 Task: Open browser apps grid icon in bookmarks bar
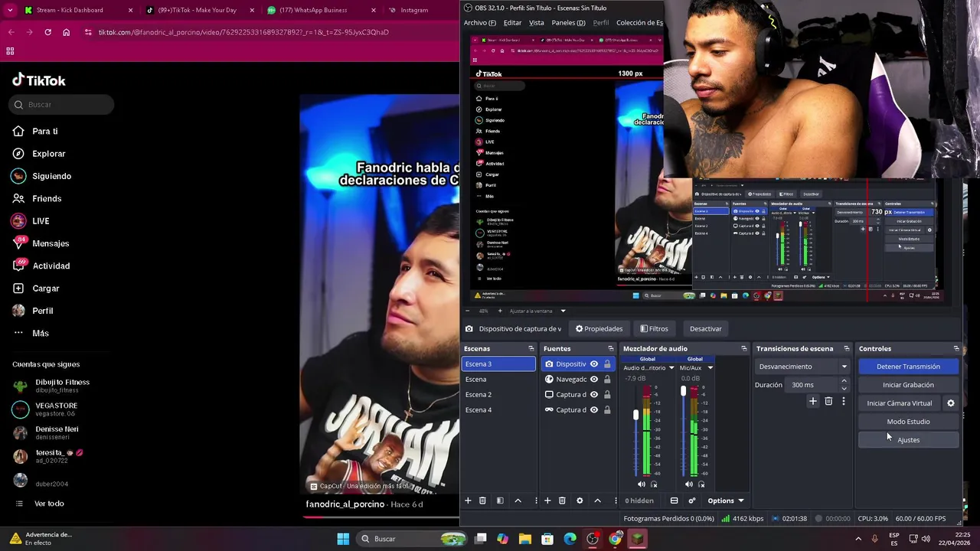10,51
